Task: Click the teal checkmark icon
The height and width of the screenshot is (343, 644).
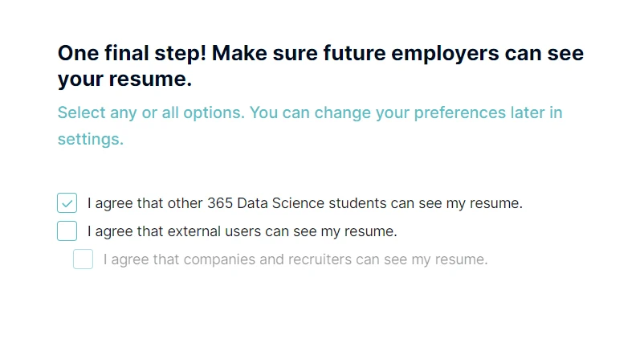Action: point(67,203)
